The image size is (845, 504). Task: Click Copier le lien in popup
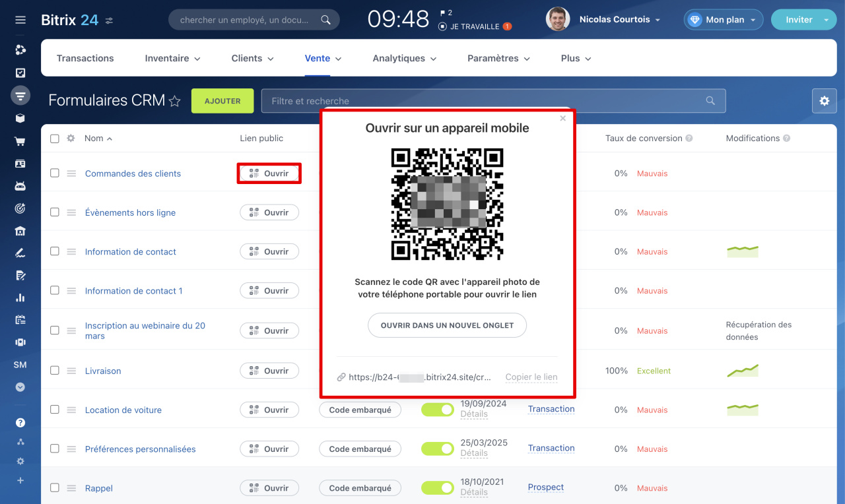[531, 377]
